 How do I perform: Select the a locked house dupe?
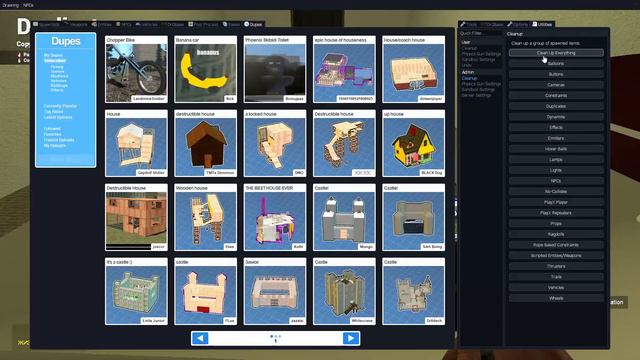pyautogui.click(x=275, y=143)
